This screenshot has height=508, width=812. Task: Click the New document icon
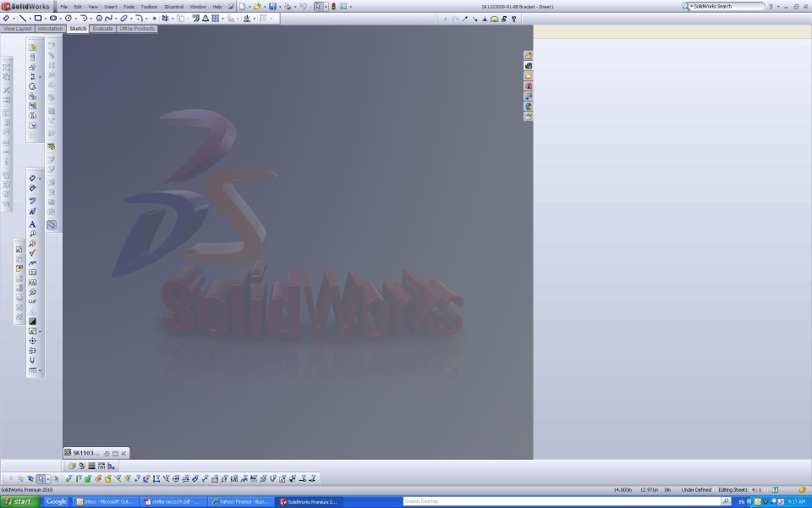coord(242,7)
